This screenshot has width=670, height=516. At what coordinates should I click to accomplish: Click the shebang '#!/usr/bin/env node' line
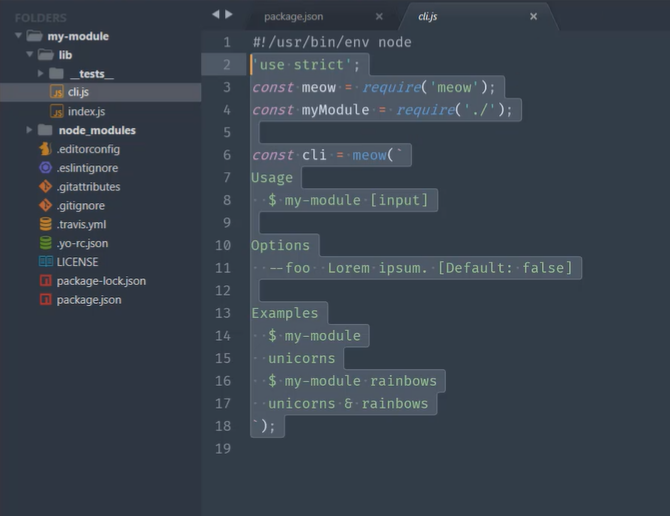click(332, 42)
